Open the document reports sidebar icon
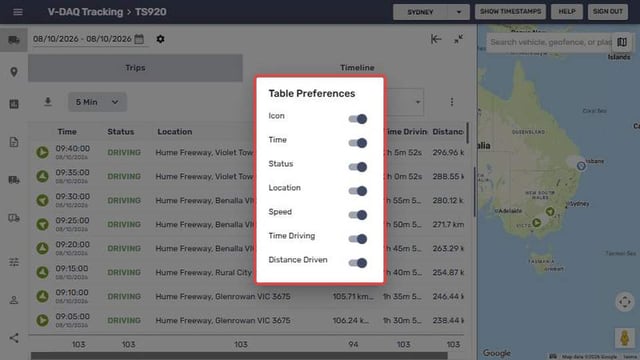The image size is (640, 360). 14,142
